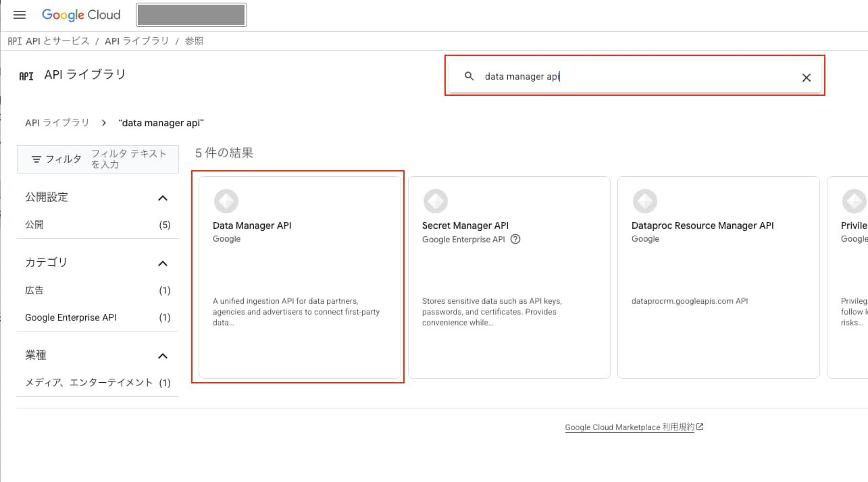
Task: Open the hamburger navigation menu
Action: 20,15
